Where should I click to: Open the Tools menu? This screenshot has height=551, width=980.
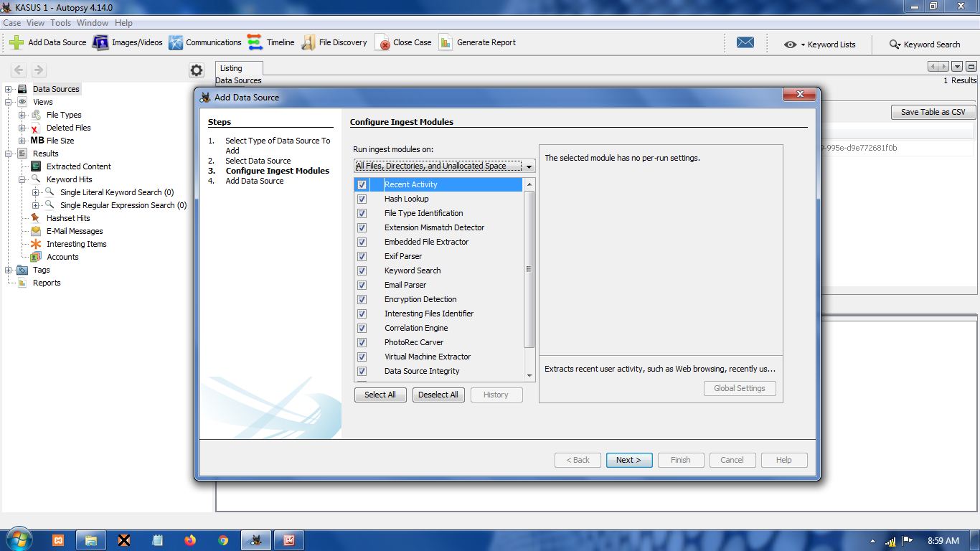click(x=60, y=23)
